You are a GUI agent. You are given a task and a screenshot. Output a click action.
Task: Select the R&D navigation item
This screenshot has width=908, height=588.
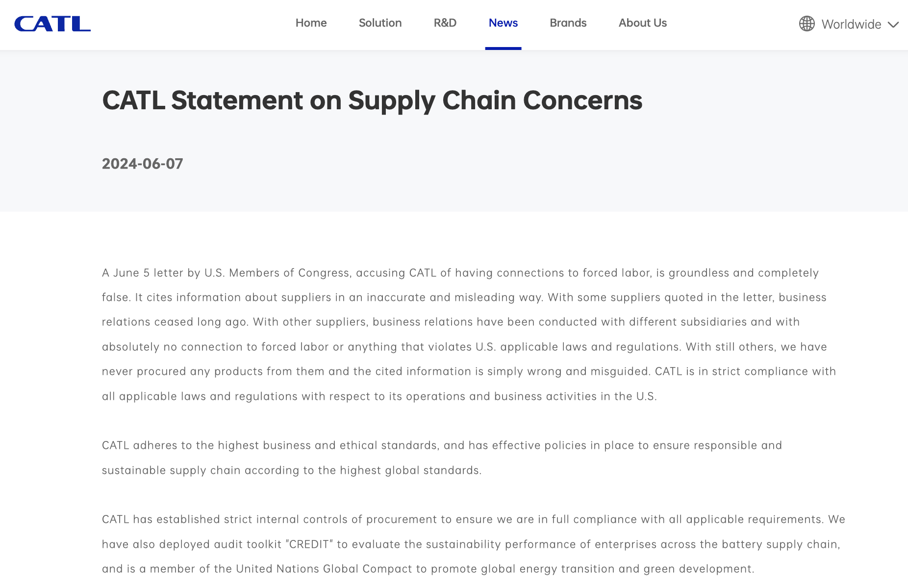445,23
